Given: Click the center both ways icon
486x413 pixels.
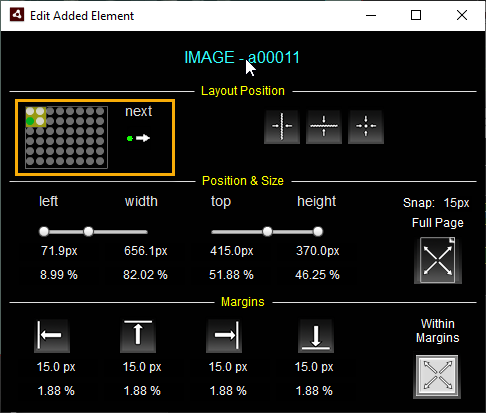Looking at the screenshot, I should tap(366, 127).
